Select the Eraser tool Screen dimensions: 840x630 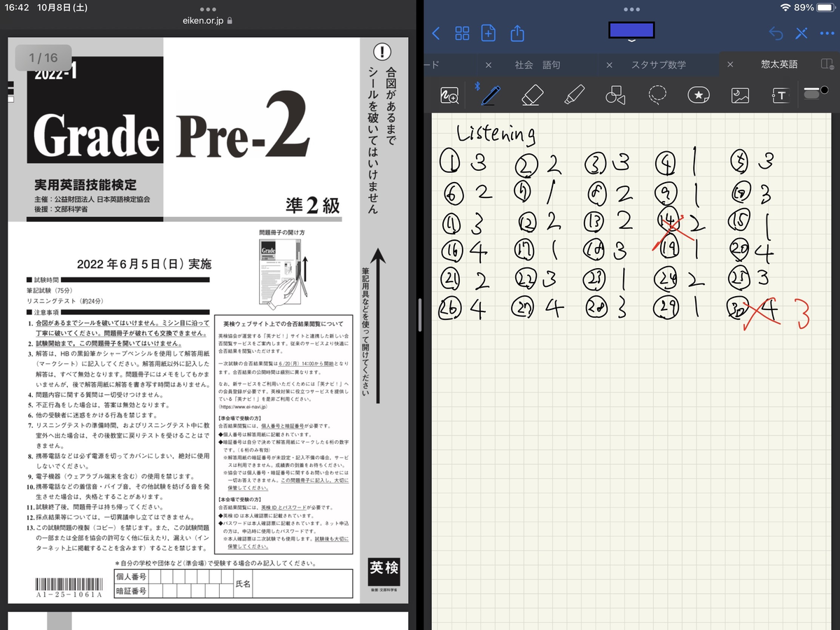click(x=533, y=94)
